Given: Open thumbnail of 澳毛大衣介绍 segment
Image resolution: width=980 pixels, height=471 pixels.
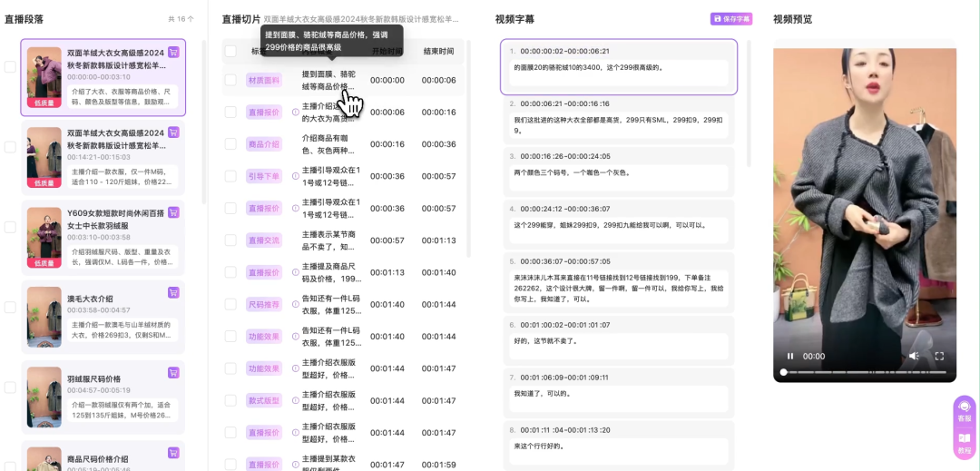Looking at the screenshot, I should (44, 318).
